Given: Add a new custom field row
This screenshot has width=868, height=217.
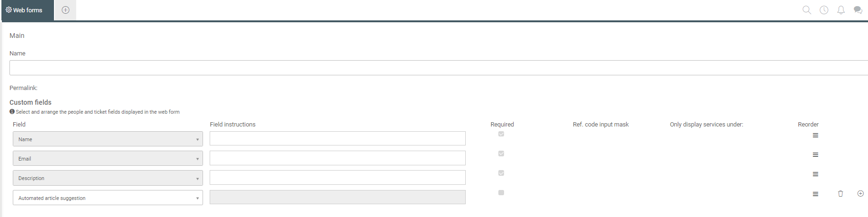Looking at the screenshot, I should pyautogui.click(x=860, y=193).
